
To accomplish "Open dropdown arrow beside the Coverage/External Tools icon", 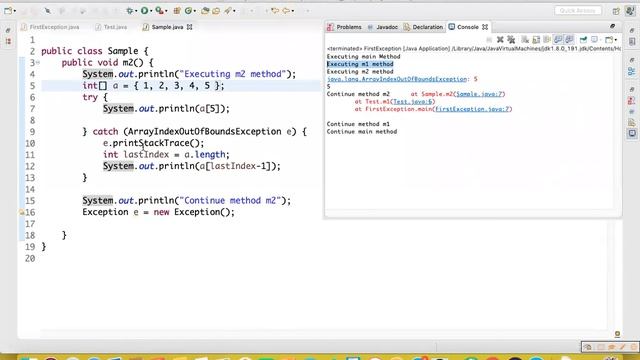I will click(x=166, y=11).
